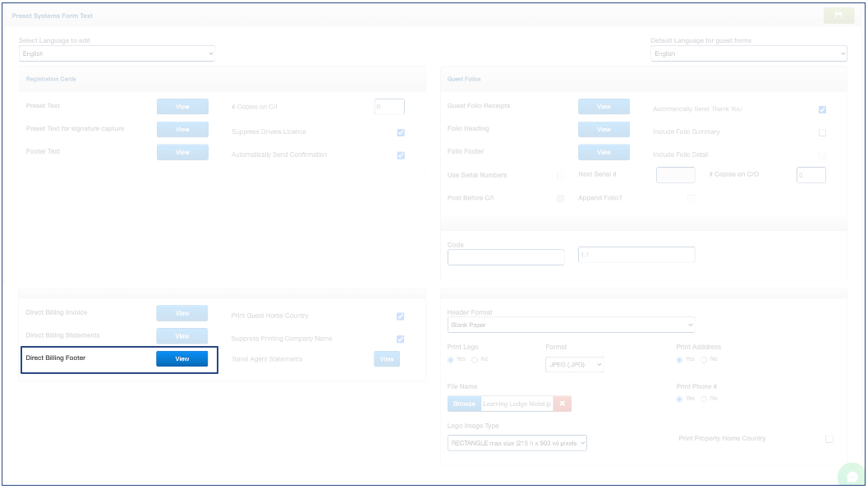Expand the Logo Image Type dropdown
Image resolution: width=868 pixels, height=489 pixels.
(517, 443)
